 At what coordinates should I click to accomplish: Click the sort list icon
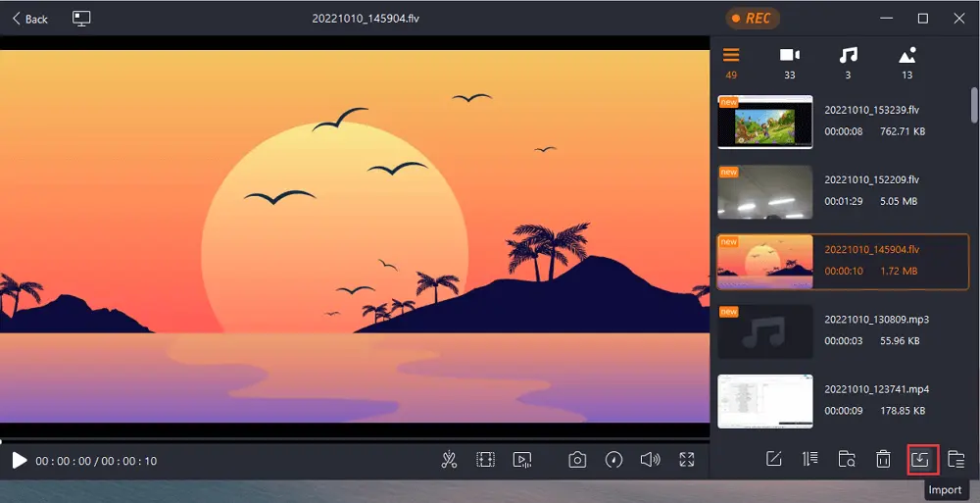[x=809, y=459]
